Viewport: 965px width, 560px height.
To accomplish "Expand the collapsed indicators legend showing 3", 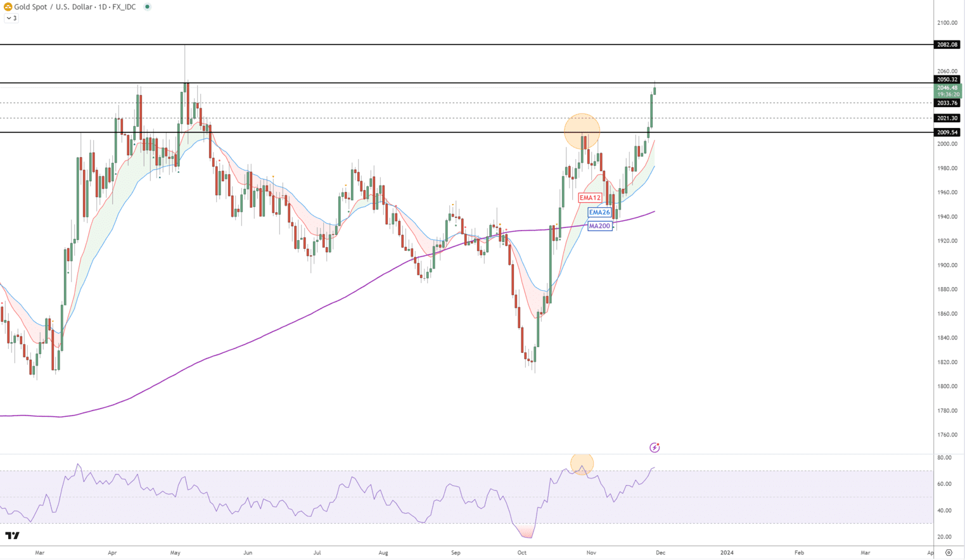I will click(x=11, y=18).
